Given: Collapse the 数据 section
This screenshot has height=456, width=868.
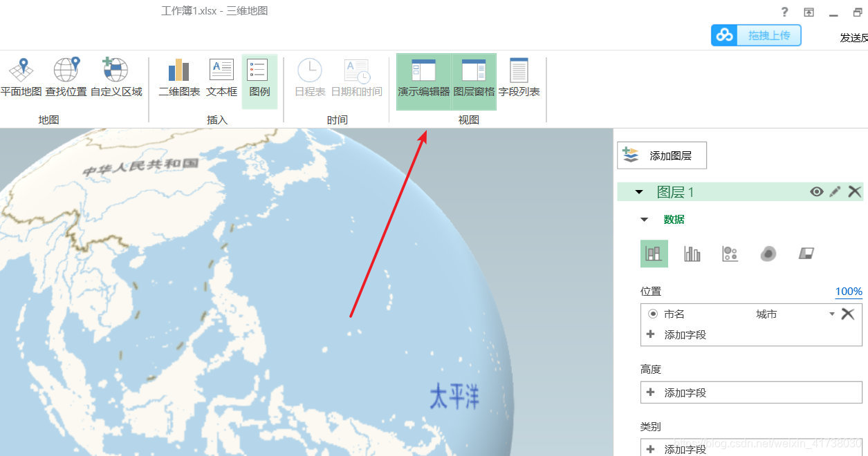Looking at the screenshot, I should point(645,220).
